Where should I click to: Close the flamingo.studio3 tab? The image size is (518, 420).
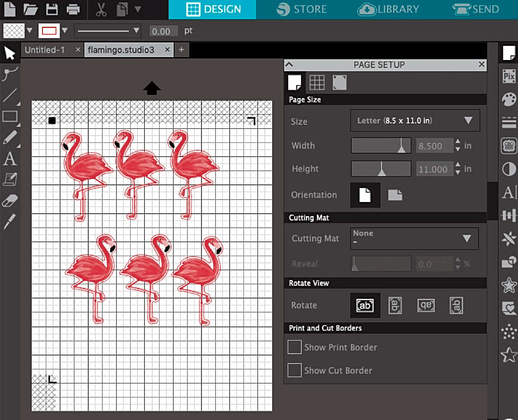167,50
